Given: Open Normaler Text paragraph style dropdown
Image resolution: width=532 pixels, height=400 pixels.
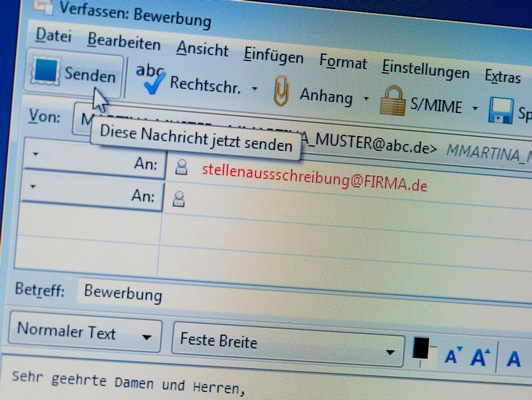Looking at the screenshot, I should 147,338.
